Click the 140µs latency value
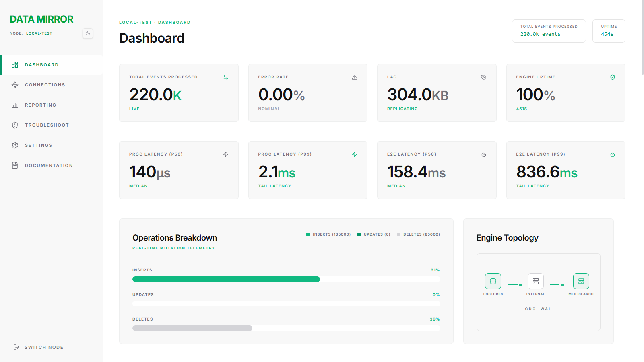Viewport: 644px width, 362px height. [x=150, y=172]
